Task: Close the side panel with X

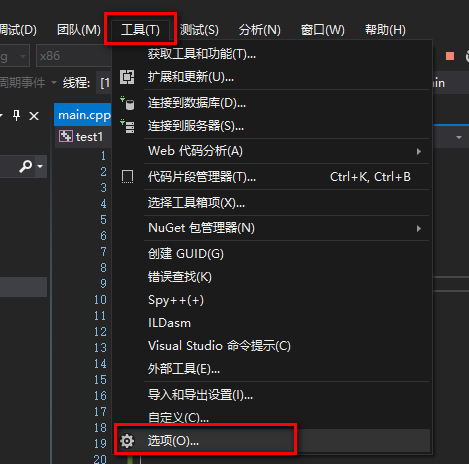Action: 34,116
